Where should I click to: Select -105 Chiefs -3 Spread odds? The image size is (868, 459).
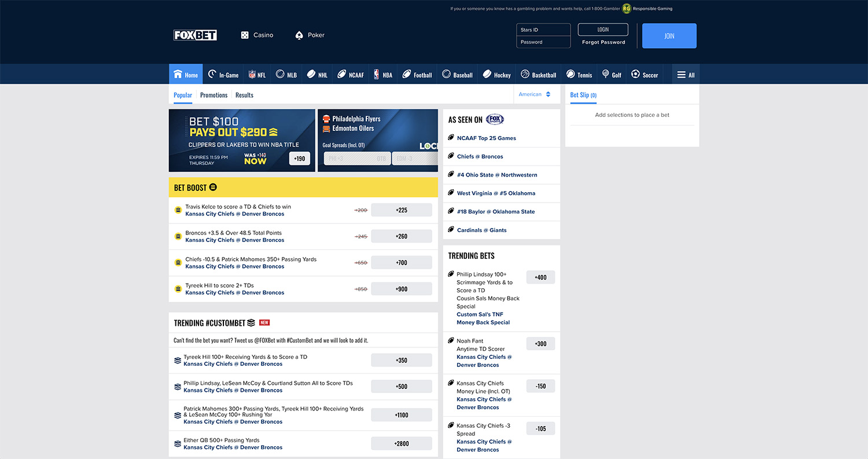(540, 428)
